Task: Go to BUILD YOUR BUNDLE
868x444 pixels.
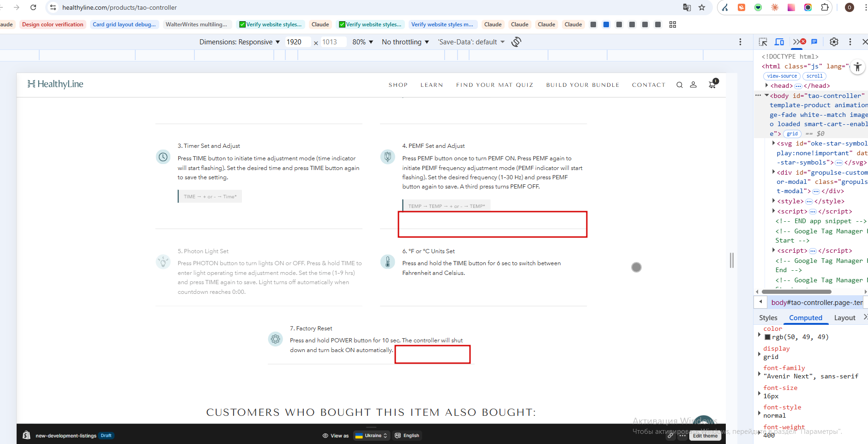Action: 583,85
